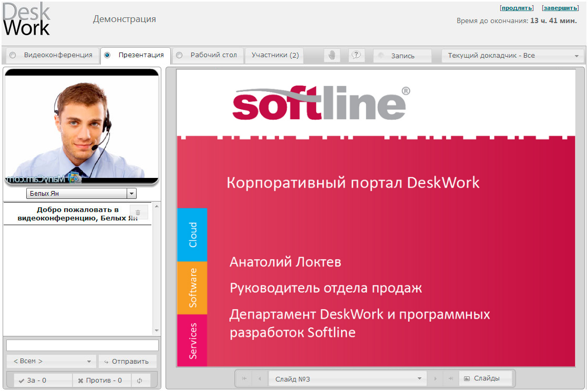Click the Software label on the slide
The image size is (588, 391).
192,288
